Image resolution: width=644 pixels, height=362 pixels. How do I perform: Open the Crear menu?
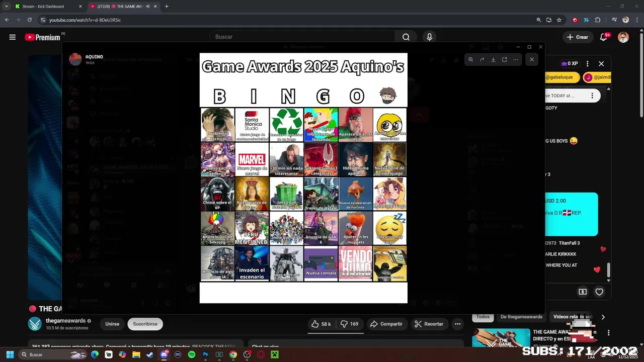577,37
